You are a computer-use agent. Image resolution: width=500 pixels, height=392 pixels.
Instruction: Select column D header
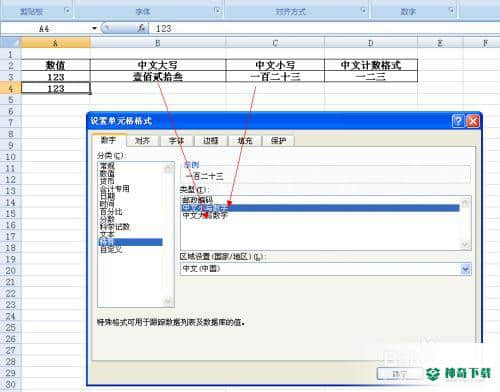[371, 43]
